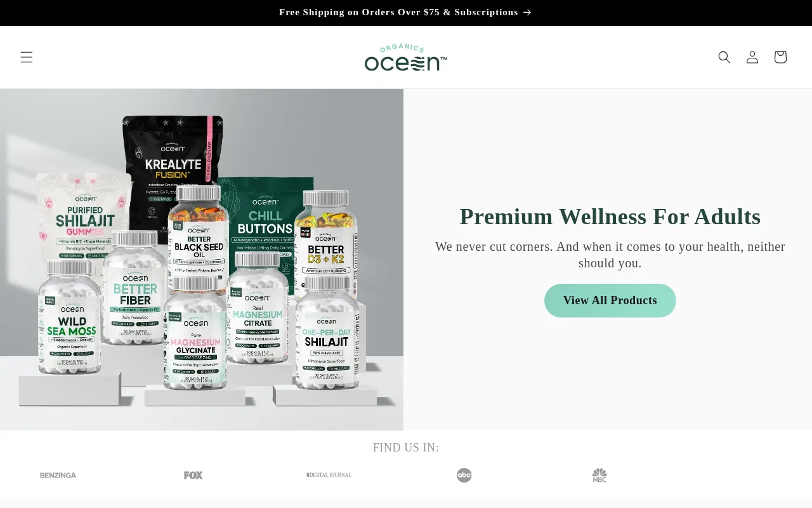Image resolution: width=812 pixels, height=508 pixels.
Task: Click the ABC logo
Action: pos(464,475)
